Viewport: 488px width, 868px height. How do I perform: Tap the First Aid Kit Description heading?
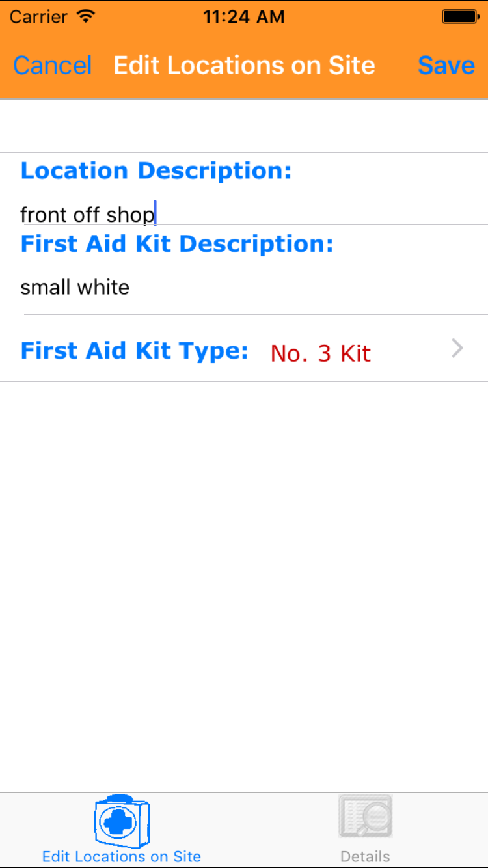click(x=177, y=244)
